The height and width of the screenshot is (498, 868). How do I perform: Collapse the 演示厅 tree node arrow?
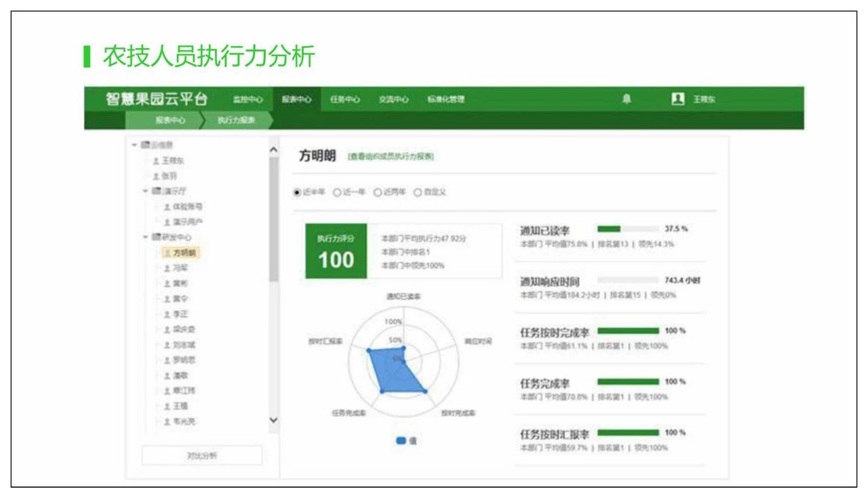pyautogui.click(x=145, y=190)
